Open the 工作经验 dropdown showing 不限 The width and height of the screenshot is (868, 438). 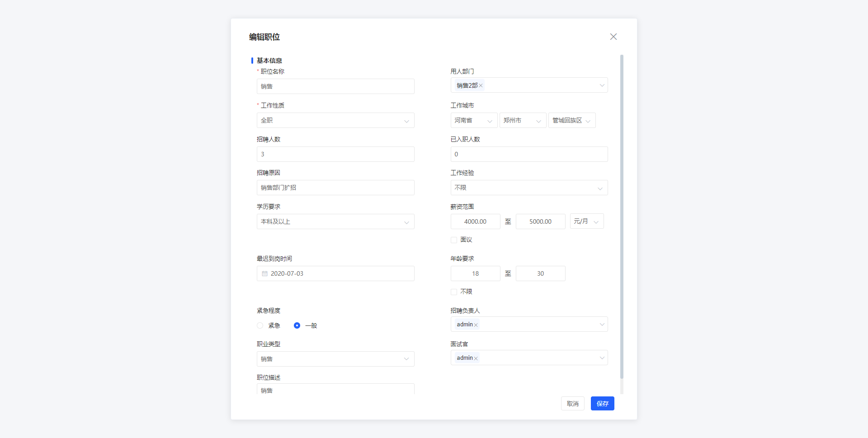pos(529,188)
